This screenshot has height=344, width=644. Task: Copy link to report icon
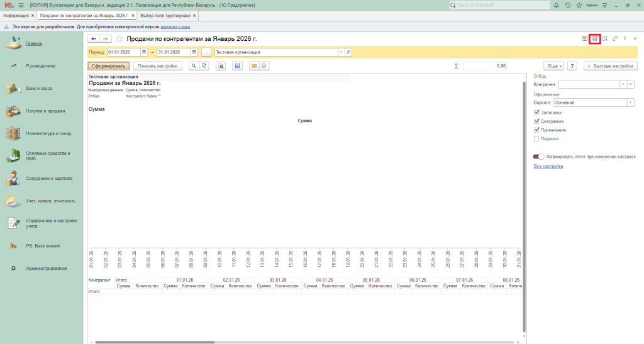pos(614,39)
